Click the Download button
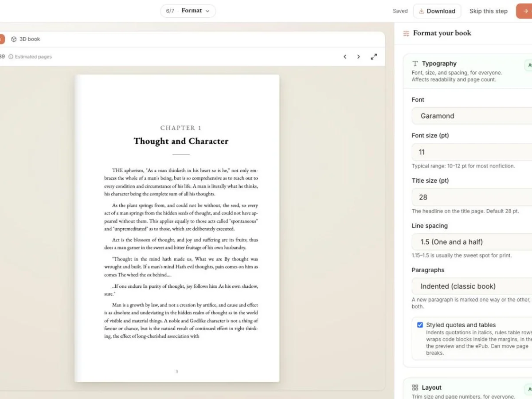The height and width of the screenshot is (399, 532). (x=437, y=11)
